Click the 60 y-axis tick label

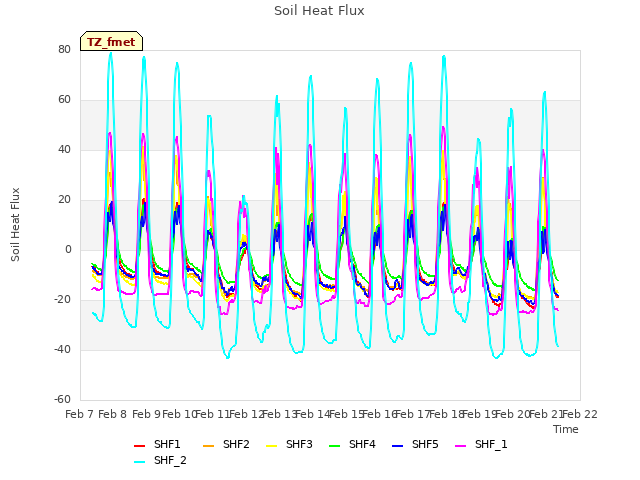pos(64,100)
